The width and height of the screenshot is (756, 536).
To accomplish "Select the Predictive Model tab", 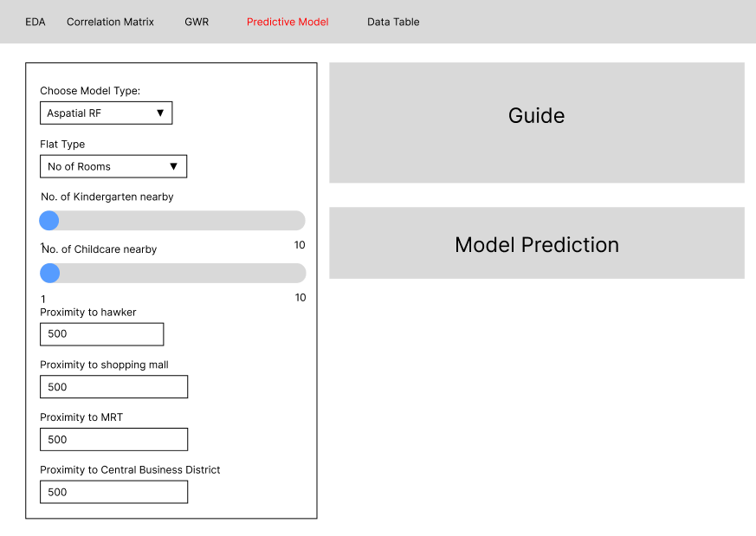I will pyautogui.click(x=288, y=22).
